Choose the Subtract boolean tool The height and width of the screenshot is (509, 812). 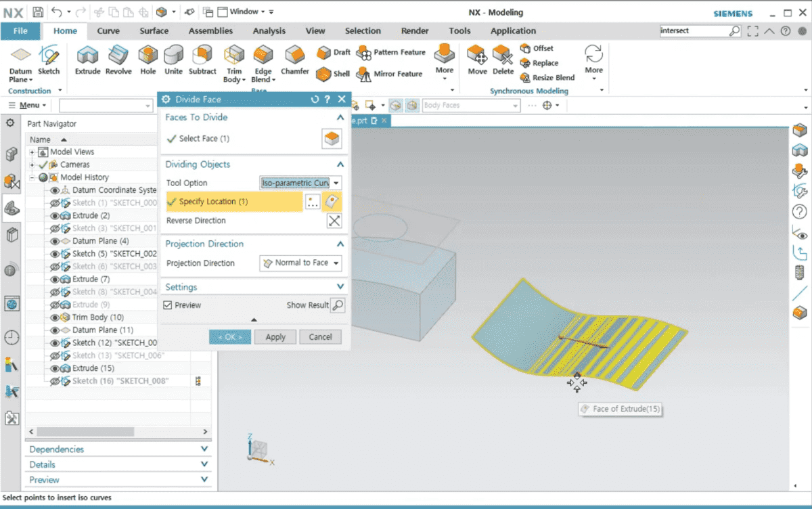pyautogui.click(x=202, y=61)
